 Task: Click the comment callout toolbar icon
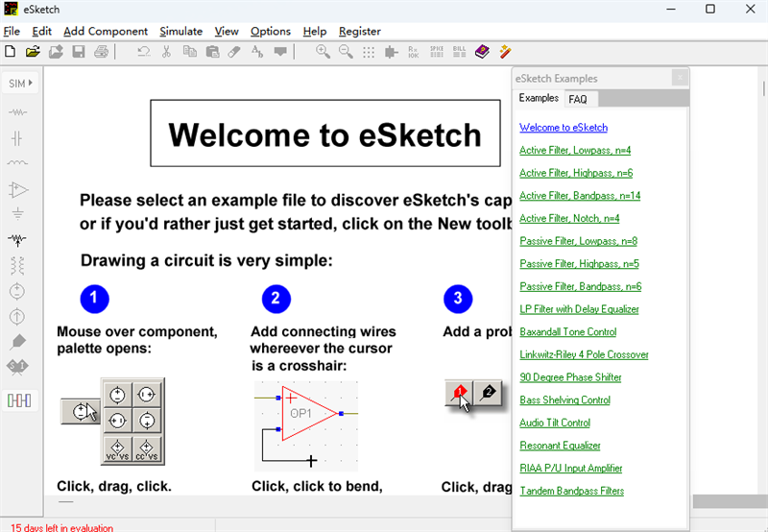(280, 52)
